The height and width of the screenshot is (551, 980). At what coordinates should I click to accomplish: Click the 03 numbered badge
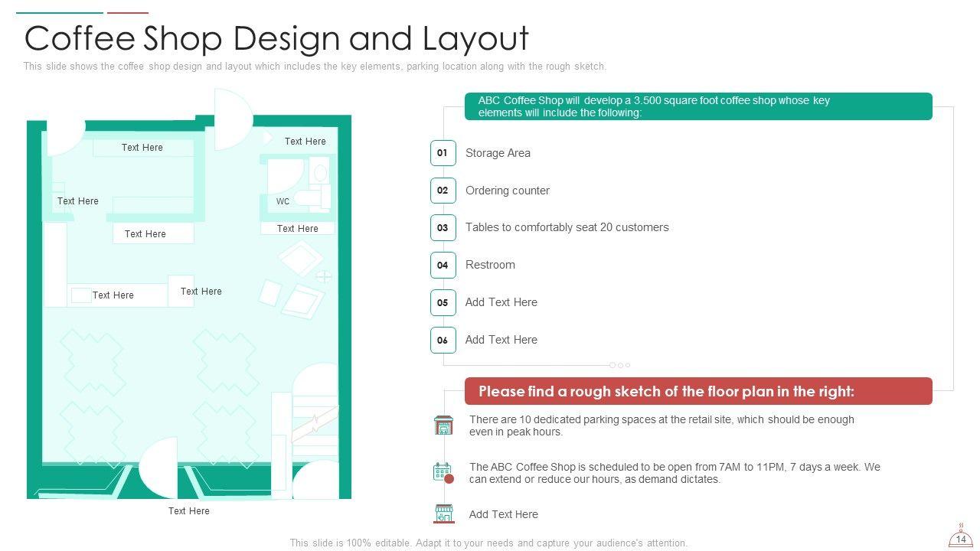pyautogui.click(x=443, y=227)
